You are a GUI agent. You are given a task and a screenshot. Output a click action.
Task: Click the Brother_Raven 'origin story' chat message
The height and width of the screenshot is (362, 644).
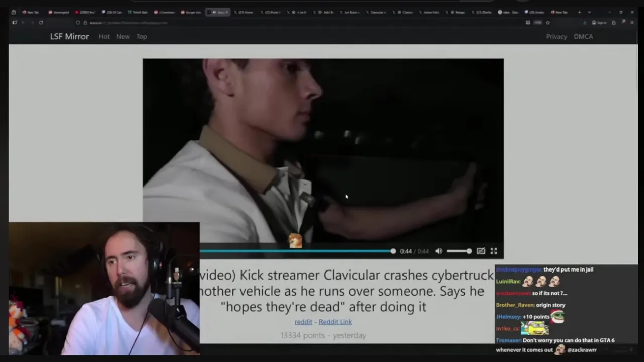coord(530,305)
